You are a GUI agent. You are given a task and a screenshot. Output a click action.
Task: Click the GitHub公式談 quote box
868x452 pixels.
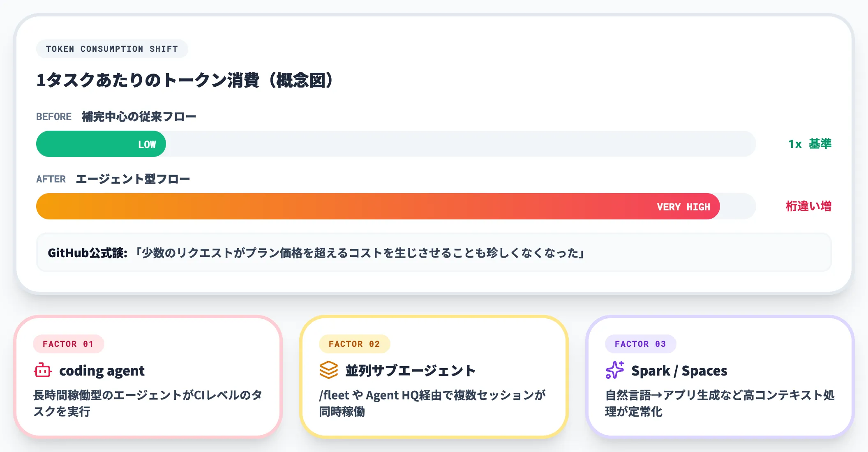434,253
